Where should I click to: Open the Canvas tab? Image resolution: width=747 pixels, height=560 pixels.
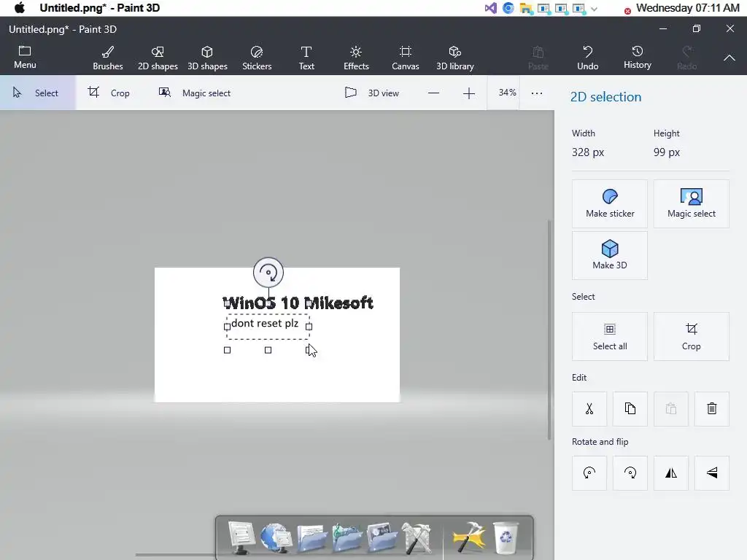(x=406, y=58)
